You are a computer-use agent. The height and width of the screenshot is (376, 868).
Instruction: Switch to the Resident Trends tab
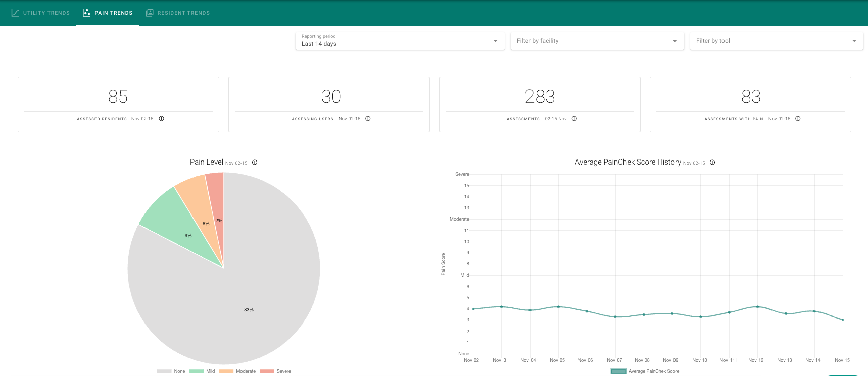[177, 13]
